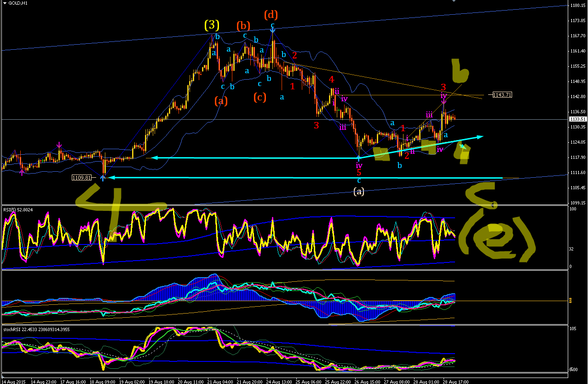
Task: Click the 1105.45 price scale value
Action: pos(577,187)
